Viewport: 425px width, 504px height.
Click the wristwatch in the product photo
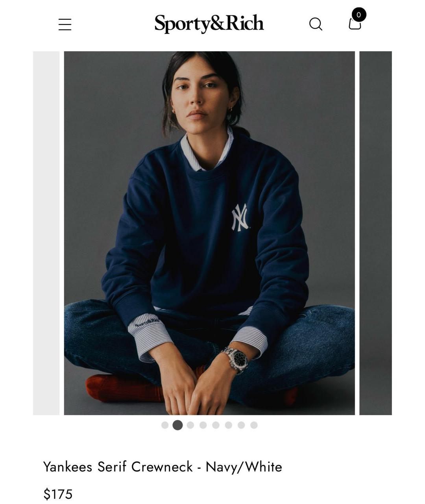point(236,359)
